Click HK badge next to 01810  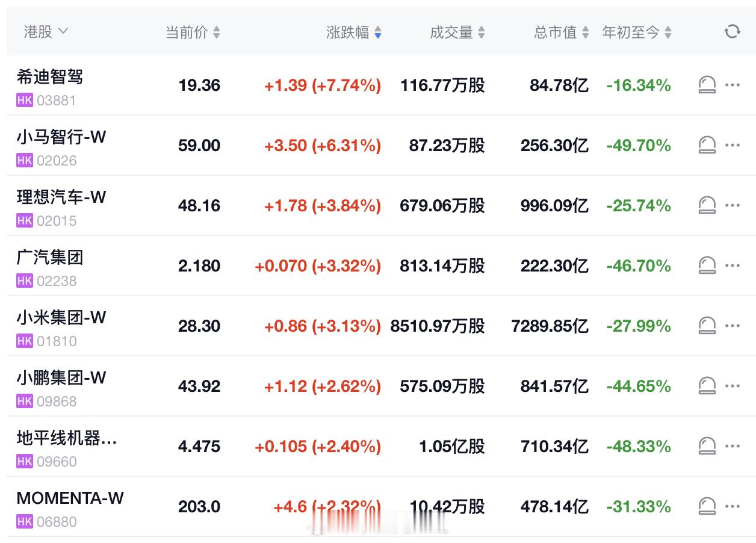pyautogui.click(x=25, y=341)
